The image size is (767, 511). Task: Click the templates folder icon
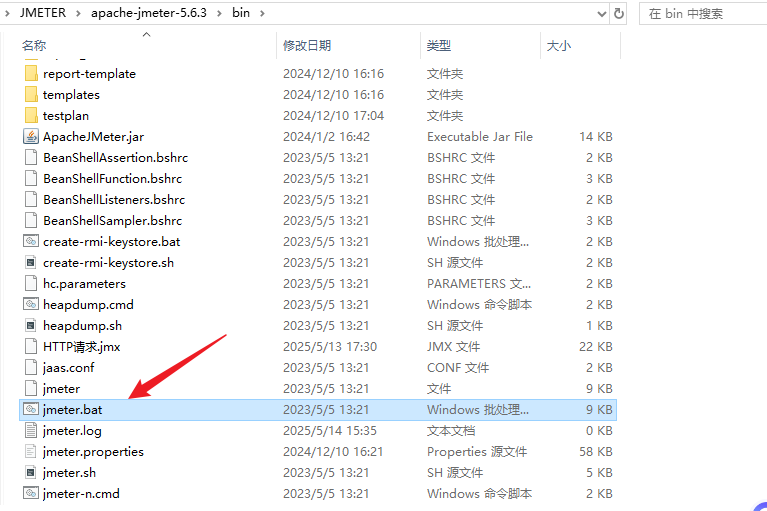coord(31,95)
